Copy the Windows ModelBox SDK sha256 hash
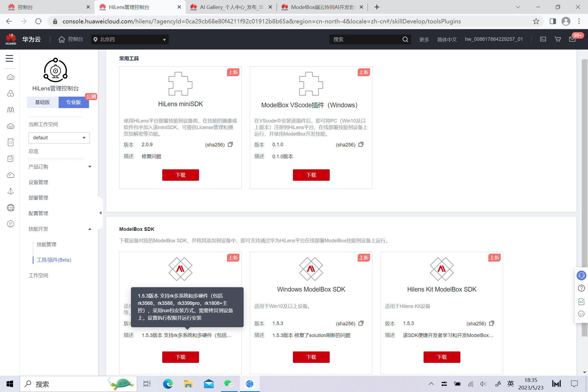This screenshot has width=588, height=392. [361, 323]
